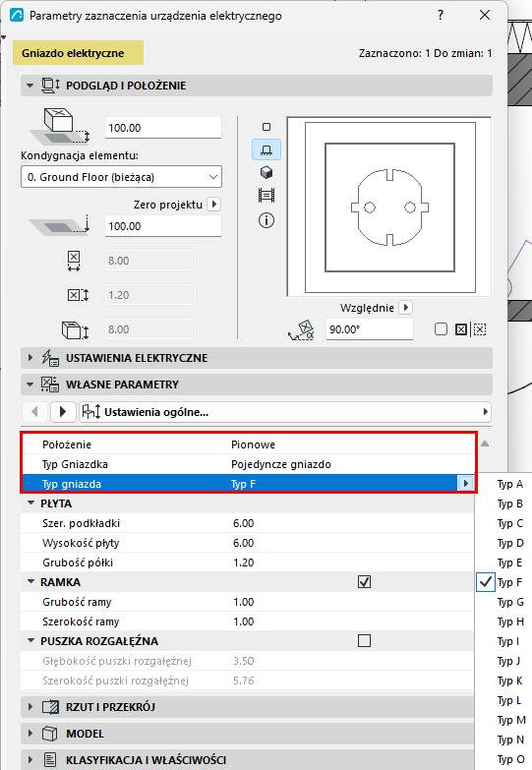
Task: Go to previous parameters page
Action: pos(34,412)
